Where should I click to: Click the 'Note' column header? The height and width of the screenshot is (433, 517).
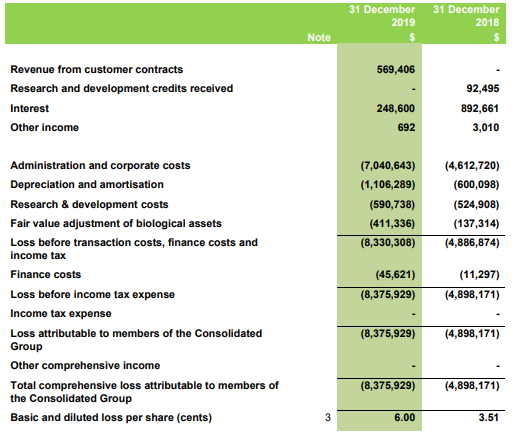click(x=319, y=37)
